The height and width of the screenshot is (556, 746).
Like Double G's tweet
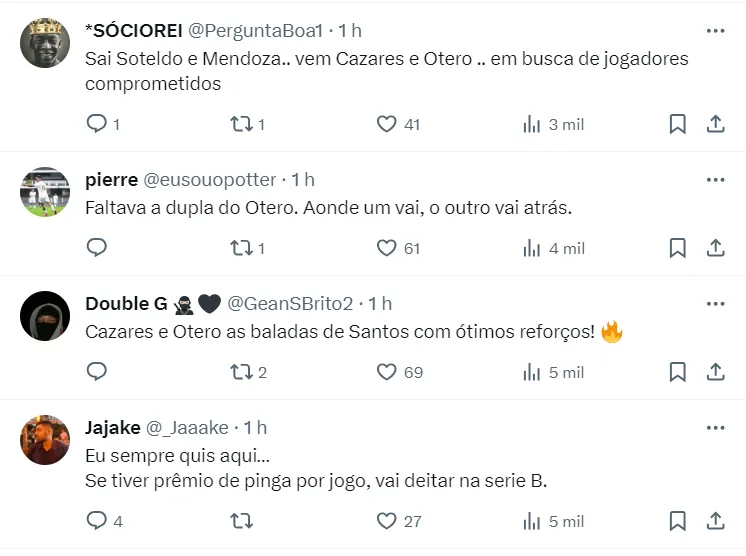(387, 372)
